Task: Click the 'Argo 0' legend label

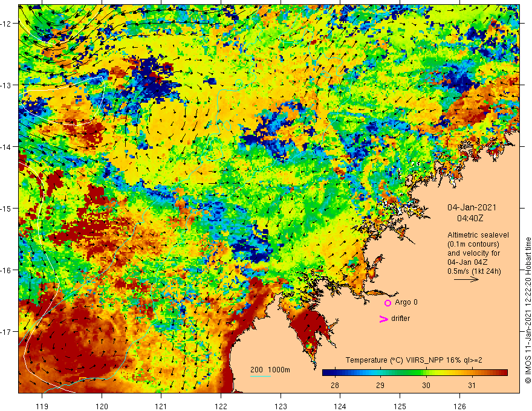Action: pos(406,302)
